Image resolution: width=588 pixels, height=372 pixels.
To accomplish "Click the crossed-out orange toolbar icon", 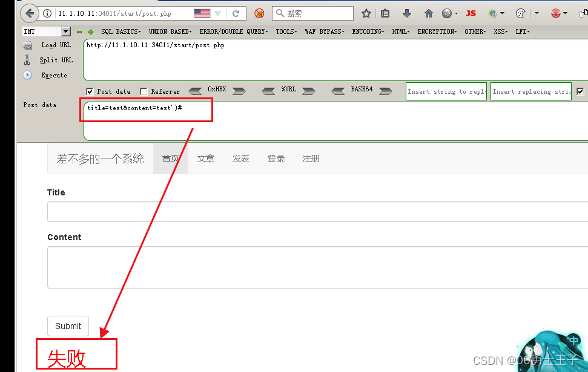I will click(259, 13).
